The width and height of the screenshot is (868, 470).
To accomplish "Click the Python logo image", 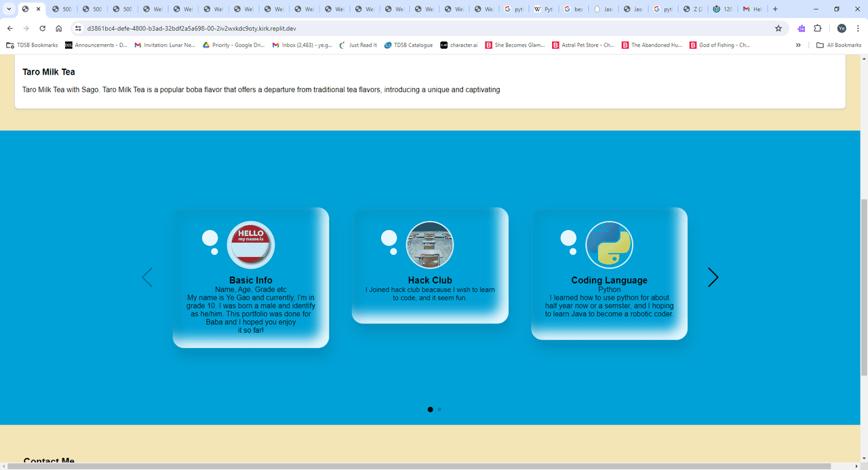I will (x=609, y=245).
